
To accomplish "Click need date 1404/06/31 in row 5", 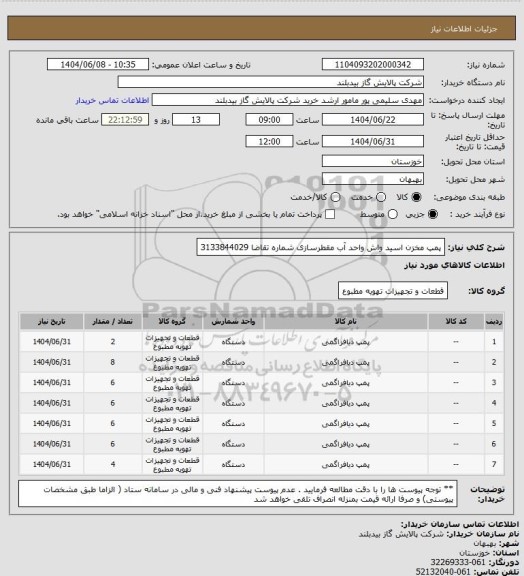I will (51, 424).
